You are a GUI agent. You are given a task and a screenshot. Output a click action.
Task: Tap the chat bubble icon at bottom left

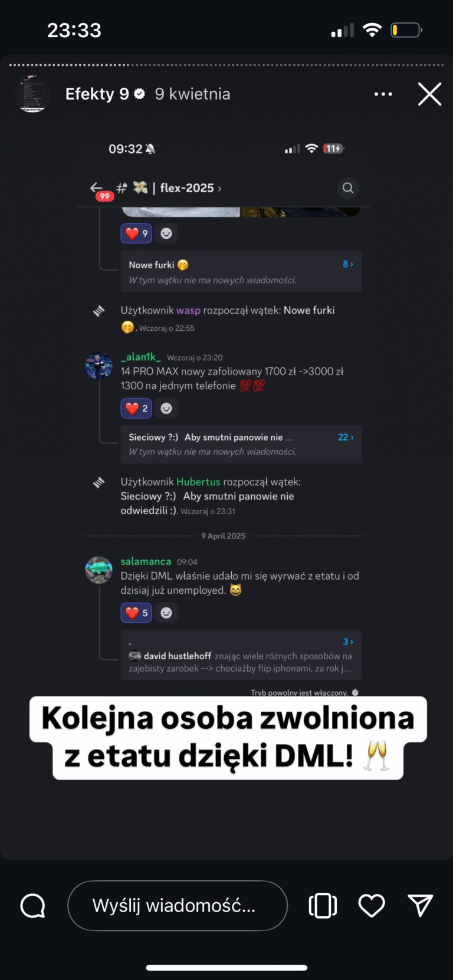(x=32, y=906)
